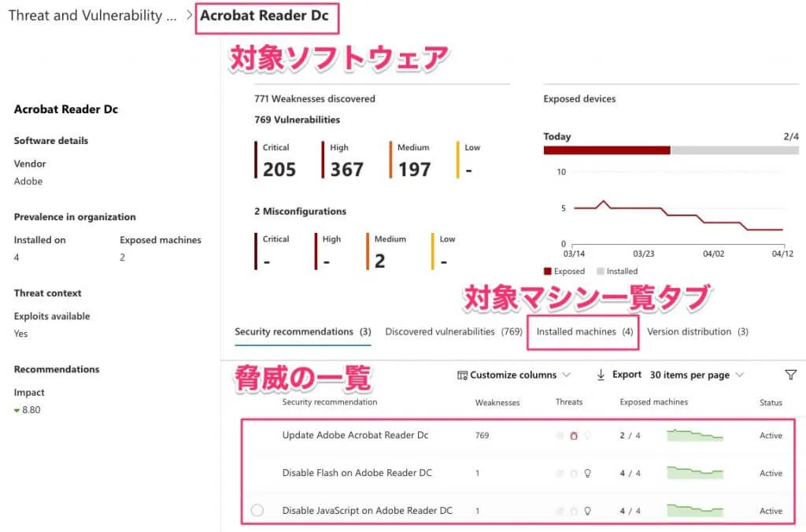
Task: Open Disable JavaScript on Adobe Reader DC
Action: pyautogui.click(x=367, y=511)
